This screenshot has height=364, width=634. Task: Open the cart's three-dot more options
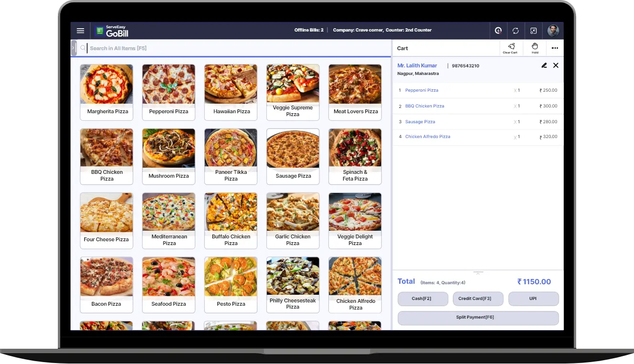[555, 48]
